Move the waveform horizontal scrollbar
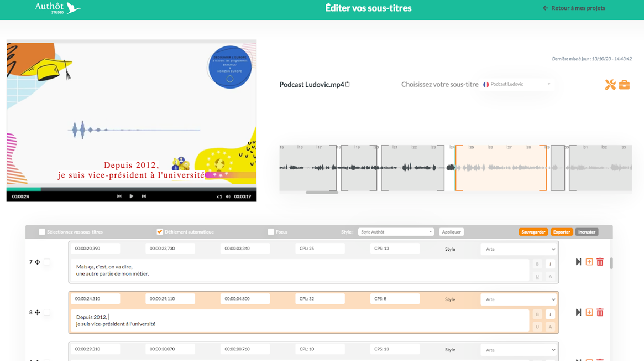 (x=322, y=192)
